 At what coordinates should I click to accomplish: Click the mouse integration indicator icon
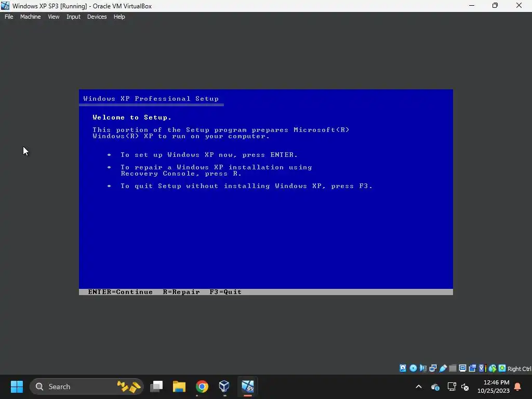click(493, 368)
